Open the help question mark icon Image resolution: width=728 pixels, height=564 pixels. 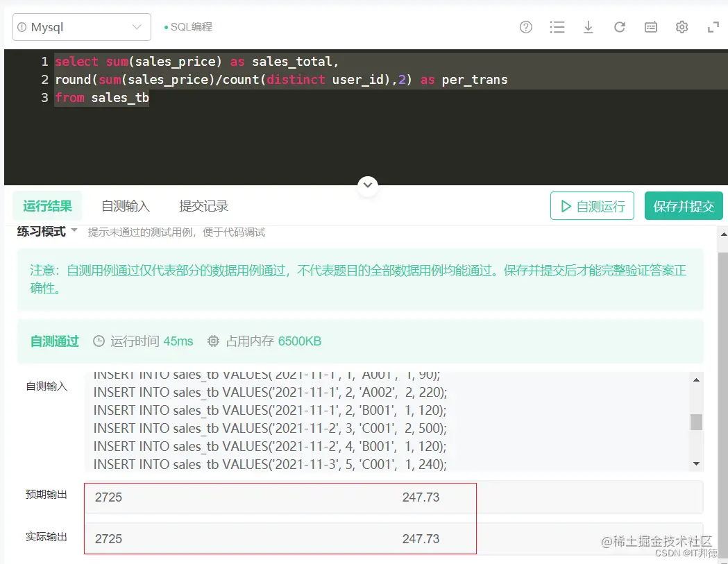(525, 27)
